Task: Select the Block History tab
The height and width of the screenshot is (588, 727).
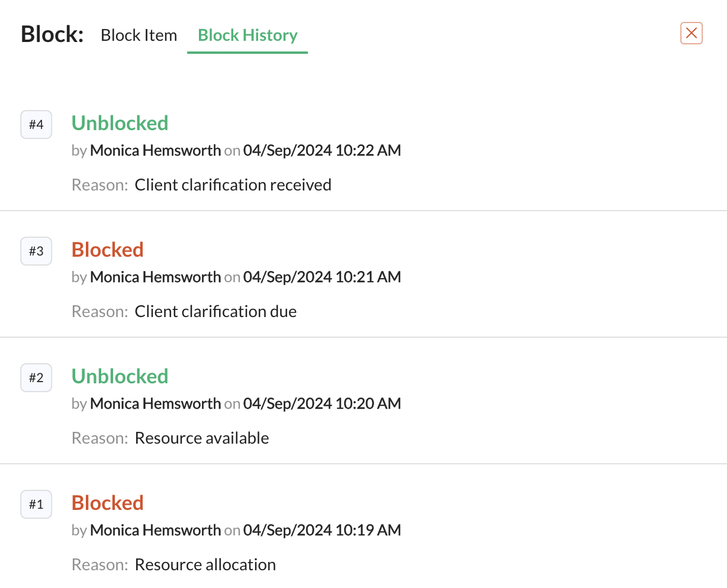Action: tap(247, 35)
